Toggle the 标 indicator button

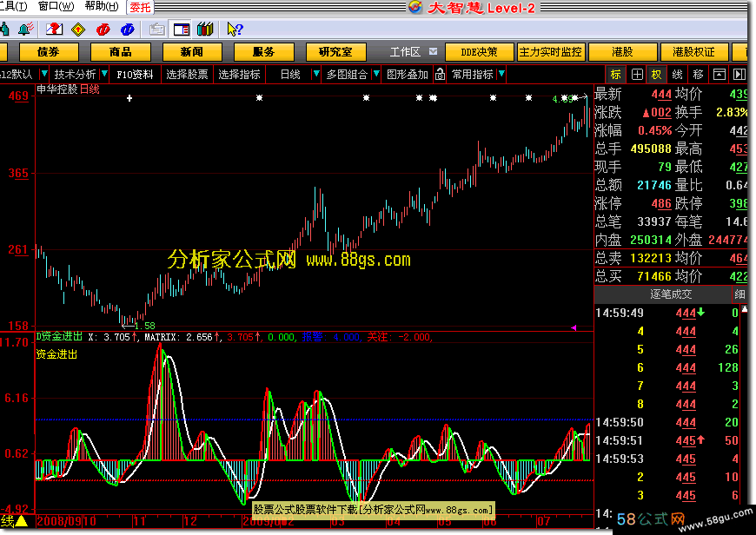click(616, 74)
